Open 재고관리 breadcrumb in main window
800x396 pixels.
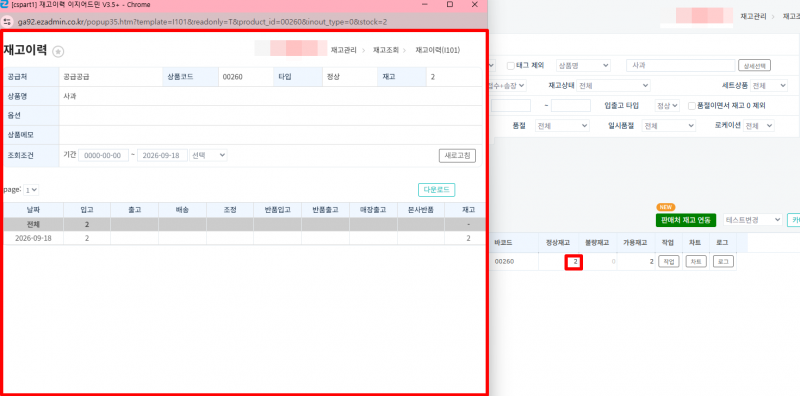tap(753, 16)
